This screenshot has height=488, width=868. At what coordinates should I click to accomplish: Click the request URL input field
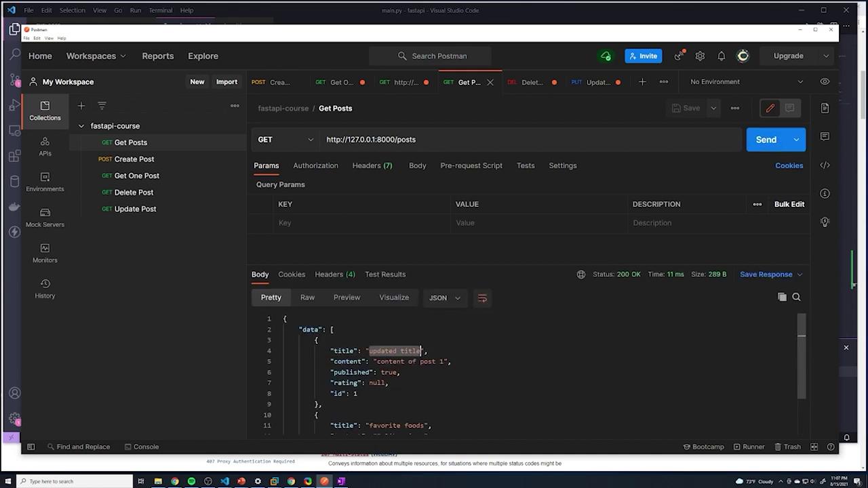click(x=529, y=140)
